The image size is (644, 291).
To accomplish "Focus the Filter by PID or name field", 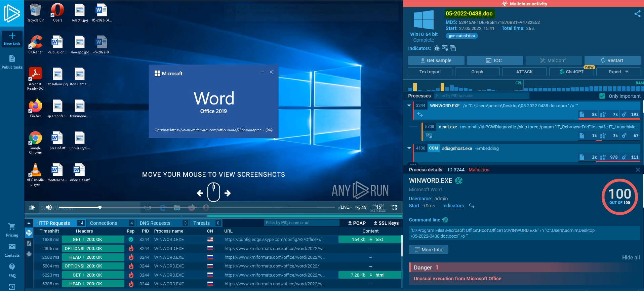I will click(482, 96).
